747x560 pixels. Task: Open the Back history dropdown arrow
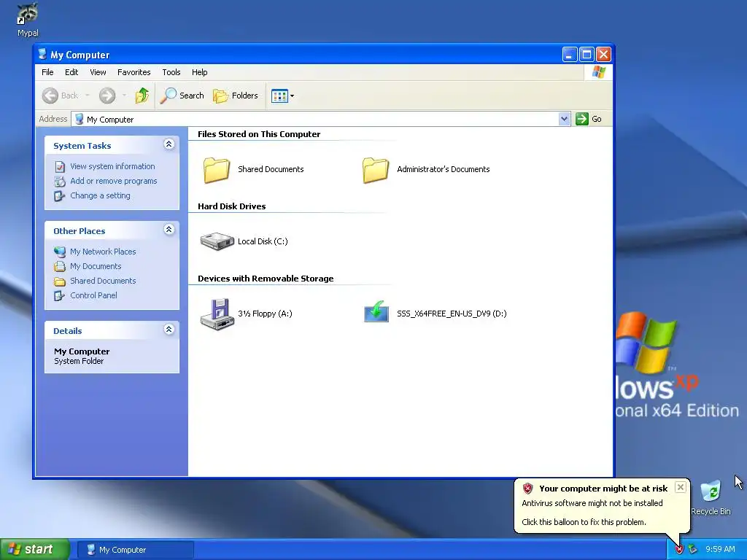pyautogui.click(x=88, y=96)
